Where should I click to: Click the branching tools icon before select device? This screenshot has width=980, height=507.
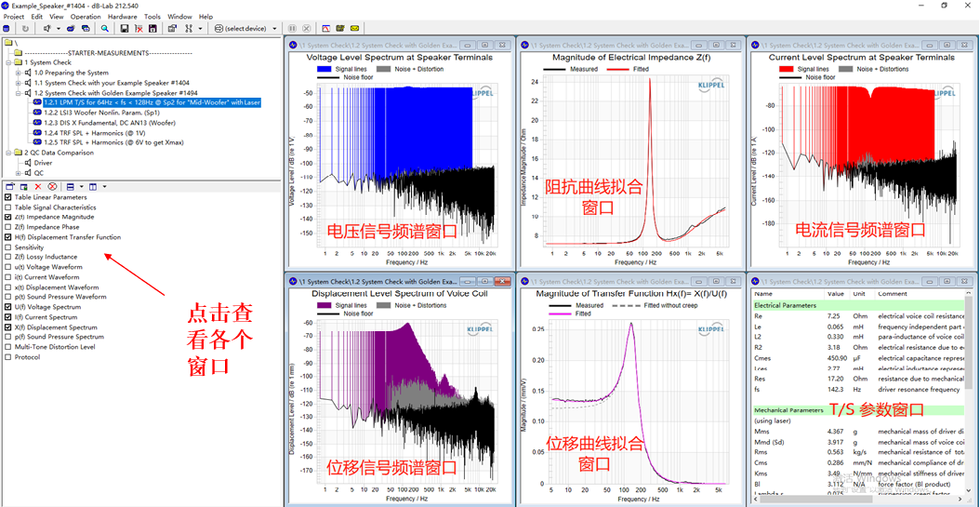tap(189, 29)
